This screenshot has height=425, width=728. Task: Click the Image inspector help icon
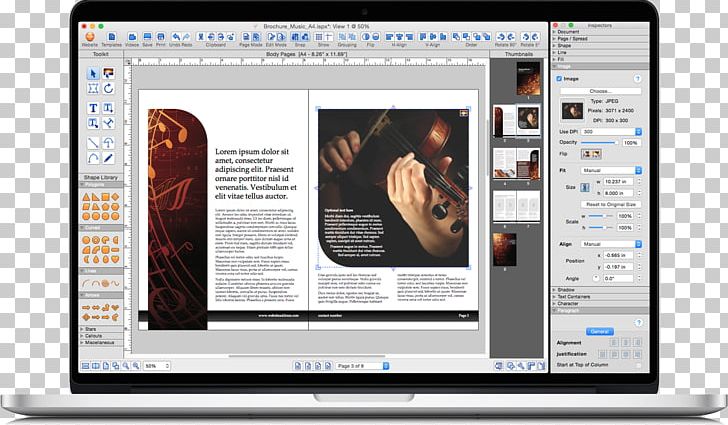[x=637, y=79]
